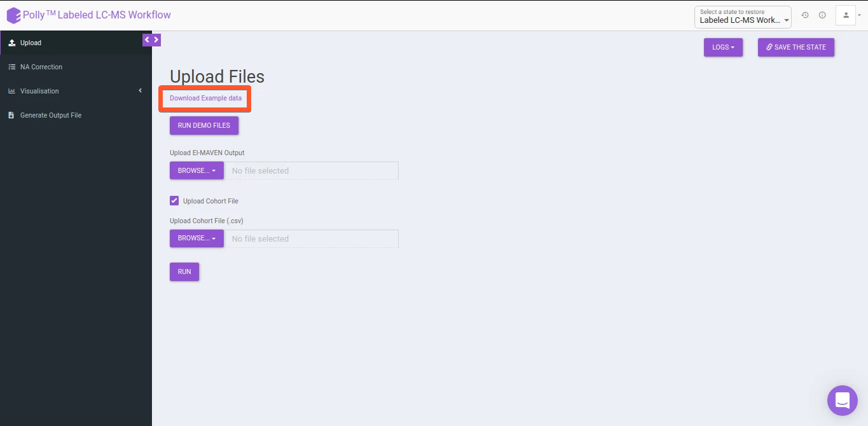868x426 pixels.
Task: Click the history restore icon in the header
Action: click(805, 15)
